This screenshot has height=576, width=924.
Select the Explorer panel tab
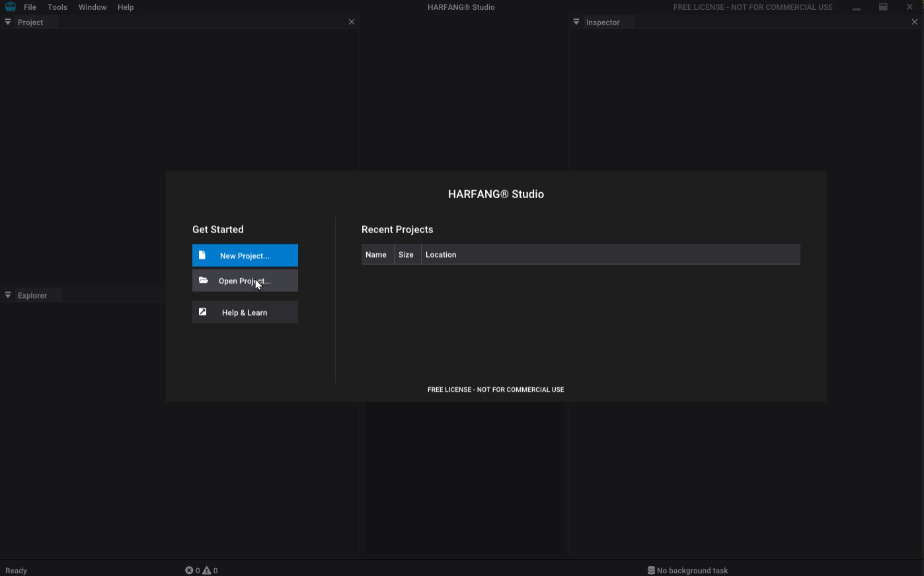coord(32,295)
